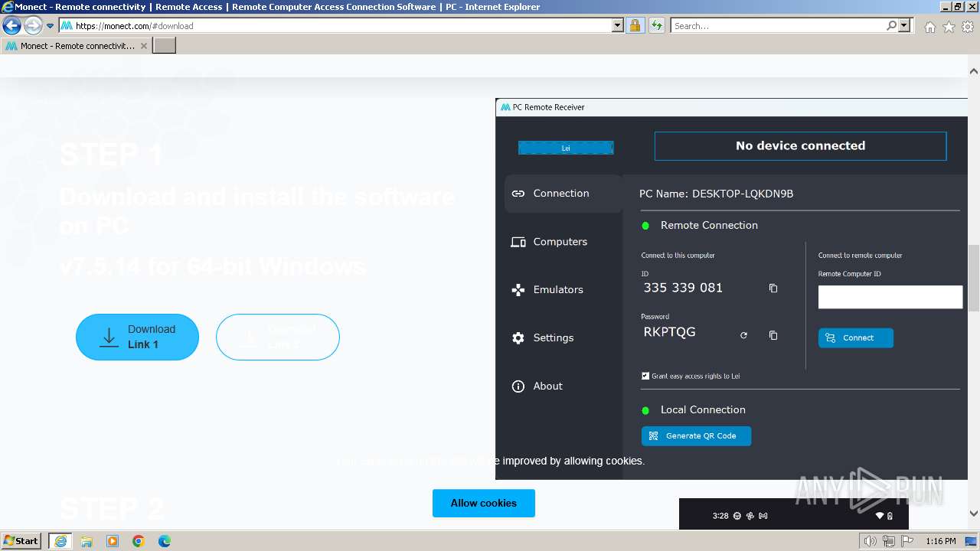The width and height of the screenshot is (980, 551).
Task: Click the Remote Connection heading
Action: click(709, 225)
